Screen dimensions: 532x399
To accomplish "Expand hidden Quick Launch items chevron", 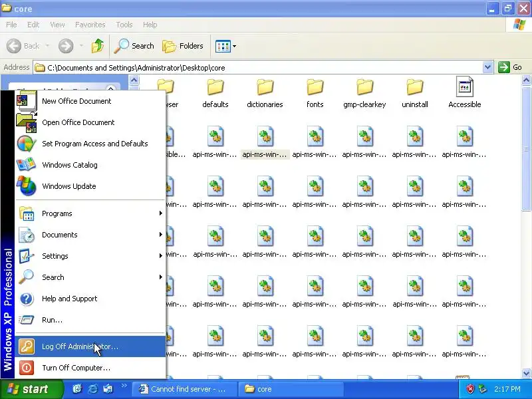I will (124, 386).
